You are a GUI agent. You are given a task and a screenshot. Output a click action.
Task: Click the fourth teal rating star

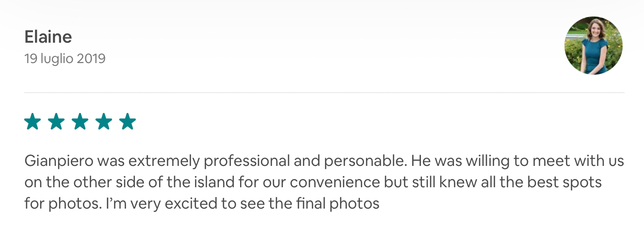point(104,122)
